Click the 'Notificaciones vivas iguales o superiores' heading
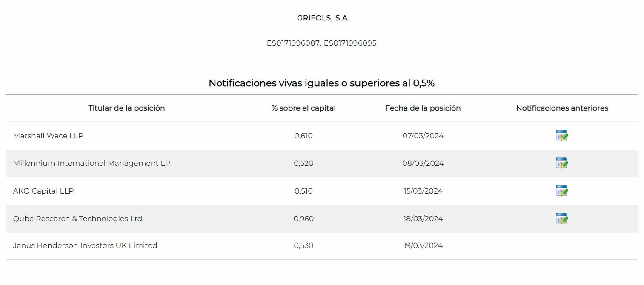 click(x=321, y=83)
